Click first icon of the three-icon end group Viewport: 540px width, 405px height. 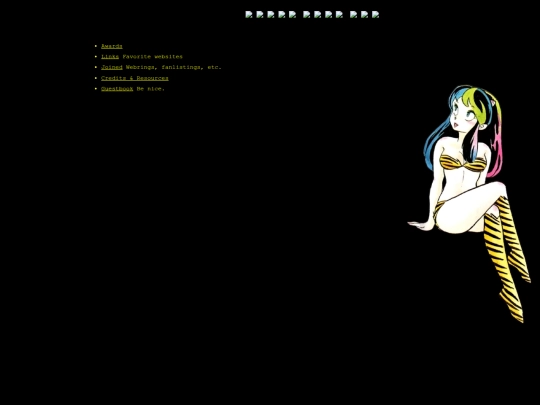(353, 14)
